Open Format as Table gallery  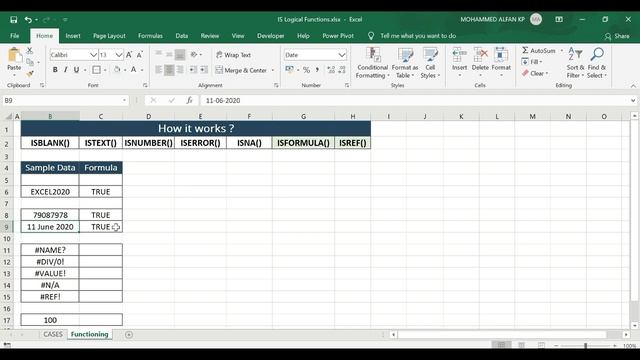[x=405, y=63]
